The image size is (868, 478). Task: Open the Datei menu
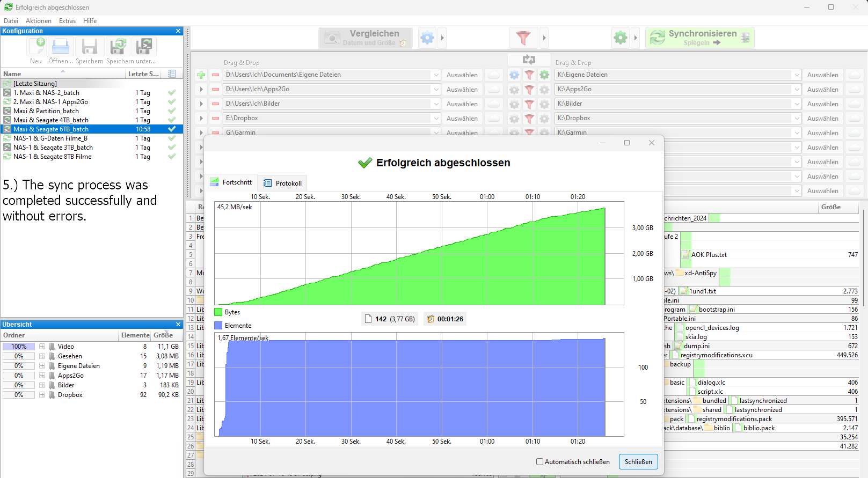coord(11,21)
